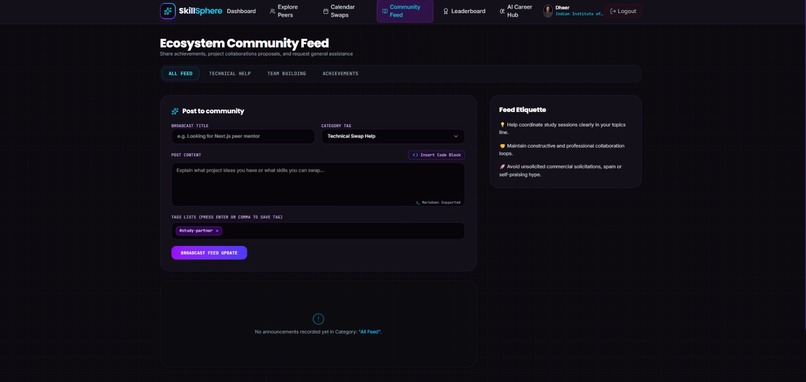Viewport: 806px width, 382px height.
Task: Switch to the Team Building tab
Action: pyautogui.click(x=286, y=74)
